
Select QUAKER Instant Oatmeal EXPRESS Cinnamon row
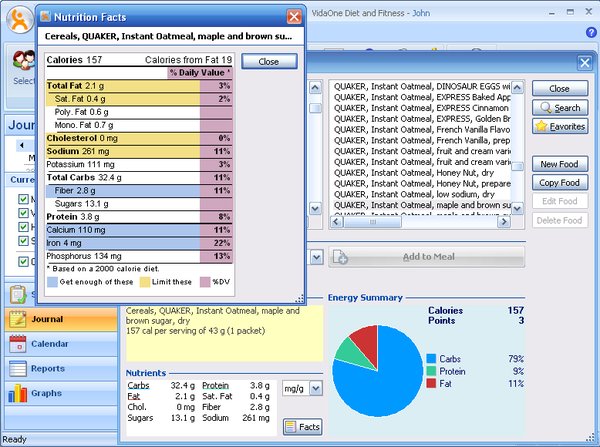422,108
